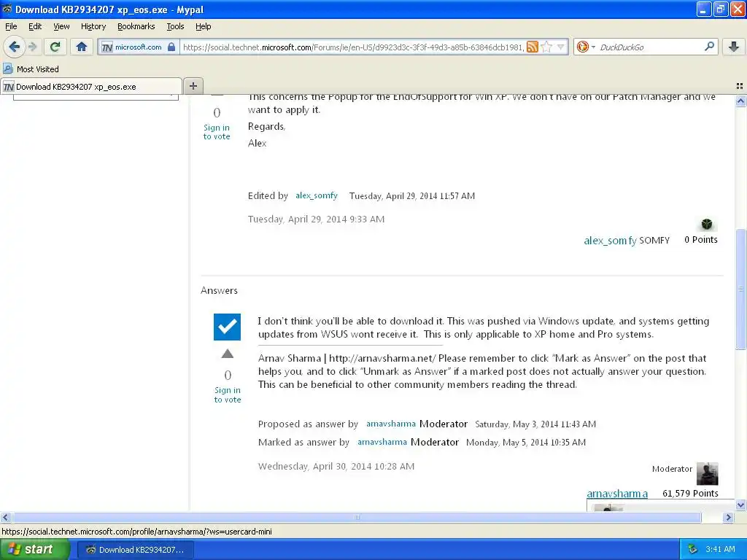
Task: Click the RSS feed icon in address bar
Action: tap(533, 47)
